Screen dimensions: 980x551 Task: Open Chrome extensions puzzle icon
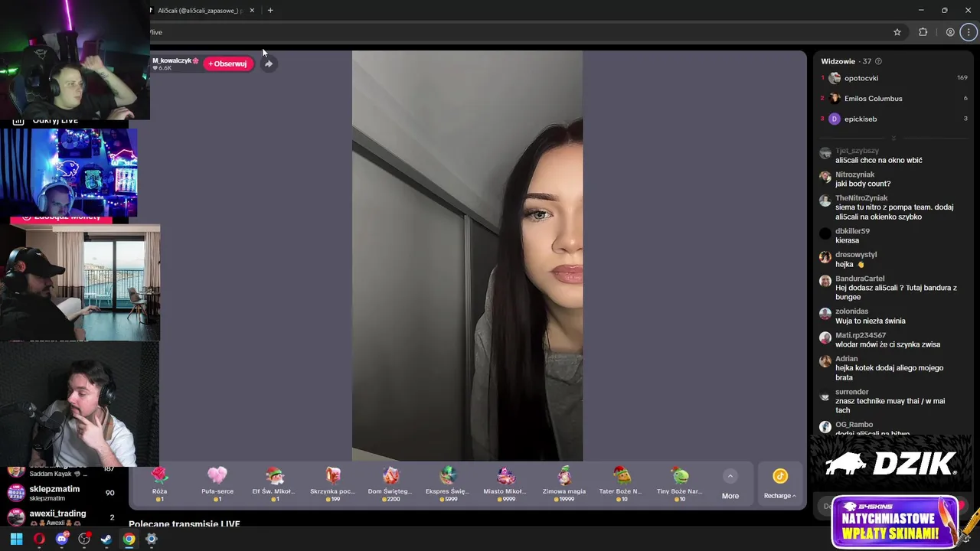(x=923, y=32)
